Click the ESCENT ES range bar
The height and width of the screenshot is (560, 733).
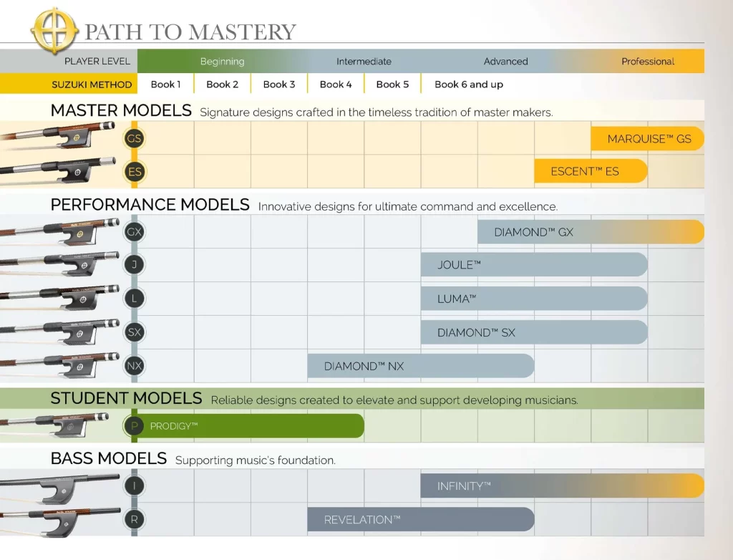[x=591, y=171]
